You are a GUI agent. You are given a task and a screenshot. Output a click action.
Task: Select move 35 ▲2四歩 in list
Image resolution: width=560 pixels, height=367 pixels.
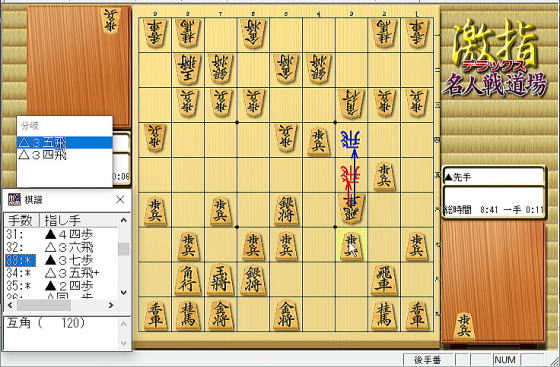pyautogui.click(x=61, y=286)
